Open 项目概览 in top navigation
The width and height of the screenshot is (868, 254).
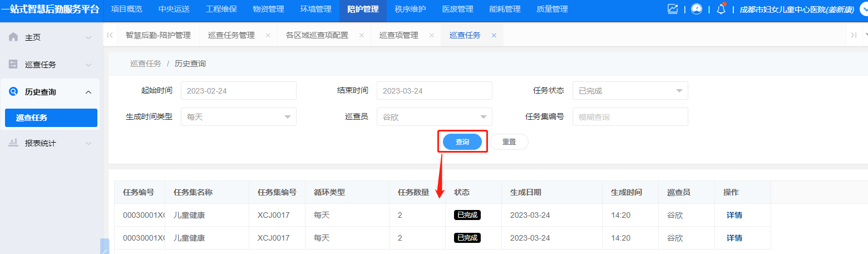126,9
